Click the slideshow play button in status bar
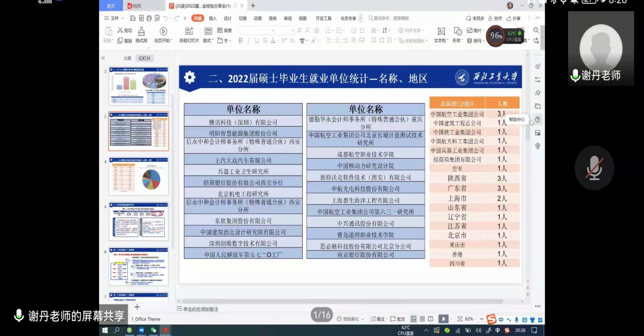The height and width of the screenshot is (336, 644). pyautogui.click(x=443, y=319)
